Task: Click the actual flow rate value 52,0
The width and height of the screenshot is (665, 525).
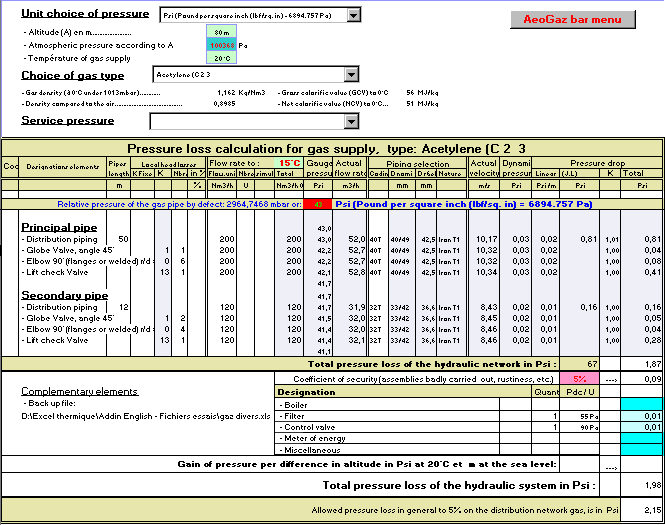Action: click(x=357, y=239)
